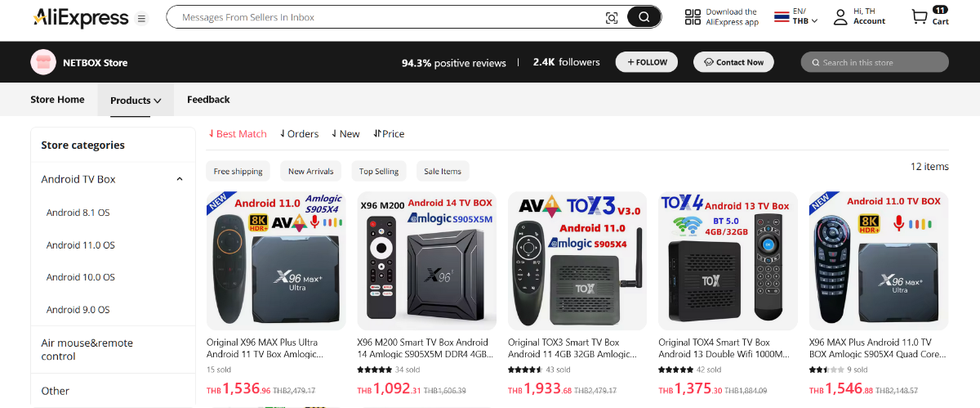Toggle the Free shipping filter

click(x=238, y=171)
